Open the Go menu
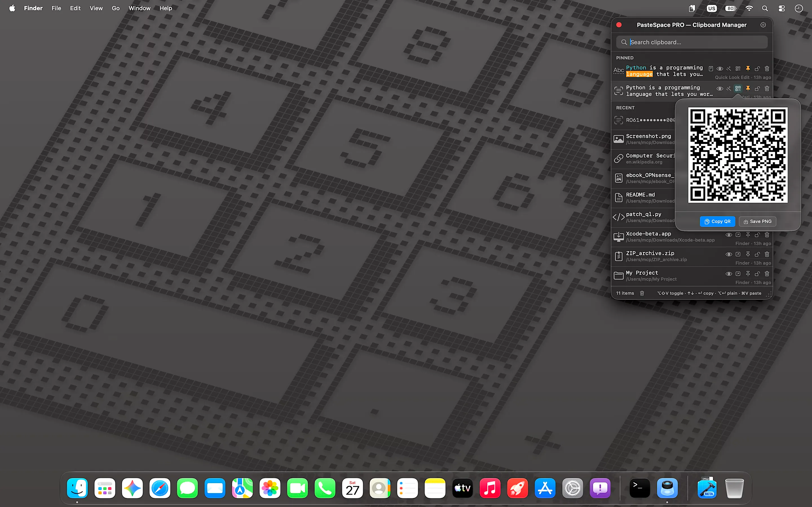The image size is (812, 507). pos(115,8)
